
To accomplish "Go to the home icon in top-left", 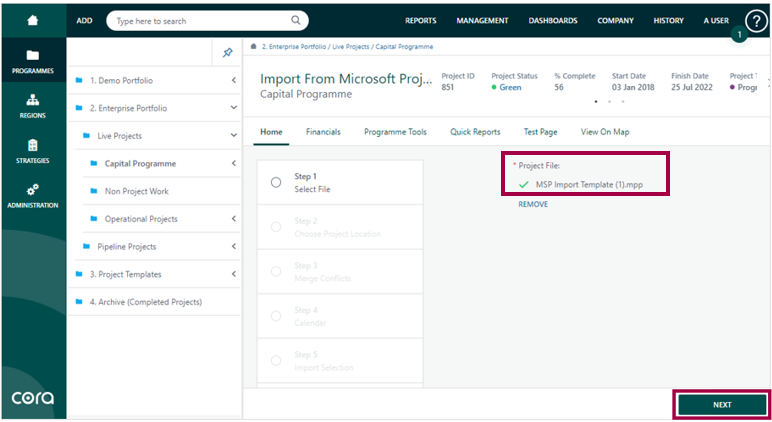I will point(32,20).
